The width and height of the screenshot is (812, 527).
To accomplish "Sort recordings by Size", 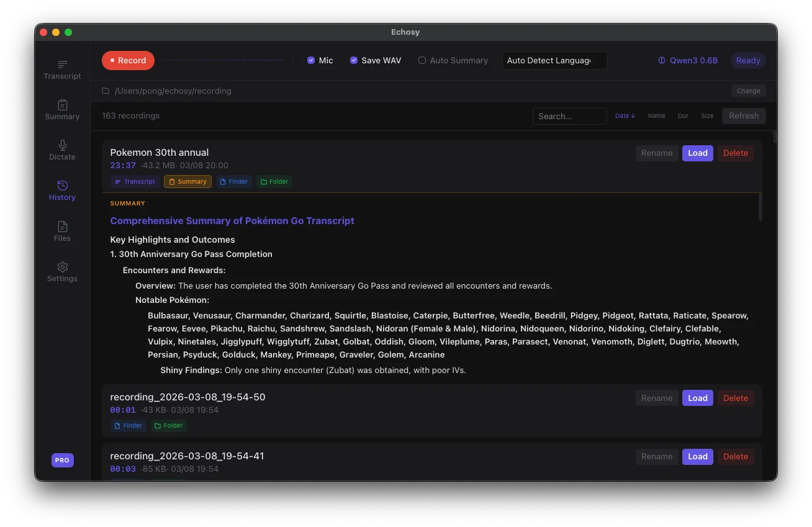I will [x=707, y=116].
